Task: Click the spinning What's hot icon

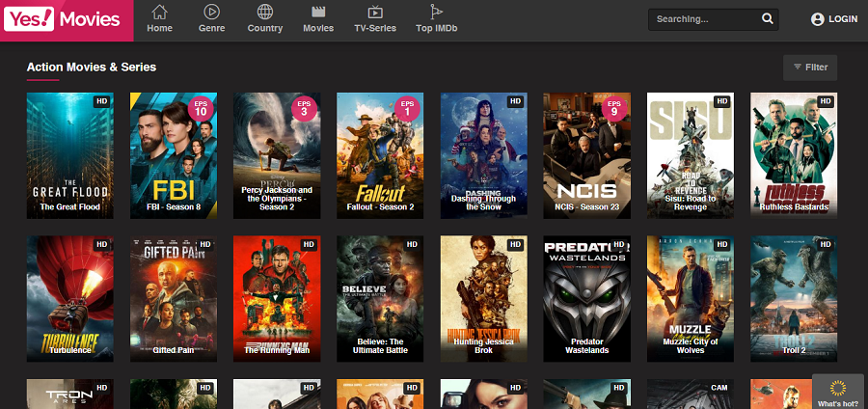Action: 838,389
